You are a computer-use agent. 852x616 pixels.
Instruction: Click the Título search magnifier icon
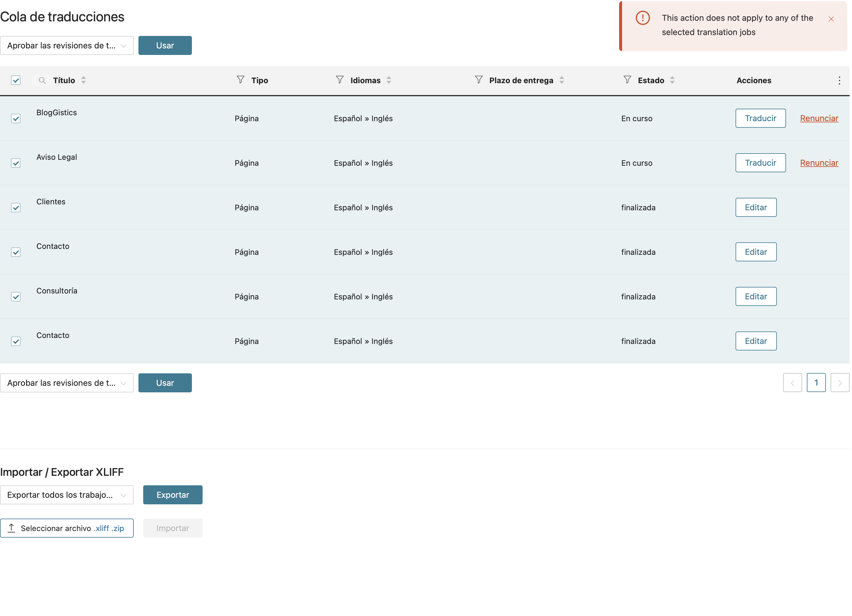click(42, 80)
